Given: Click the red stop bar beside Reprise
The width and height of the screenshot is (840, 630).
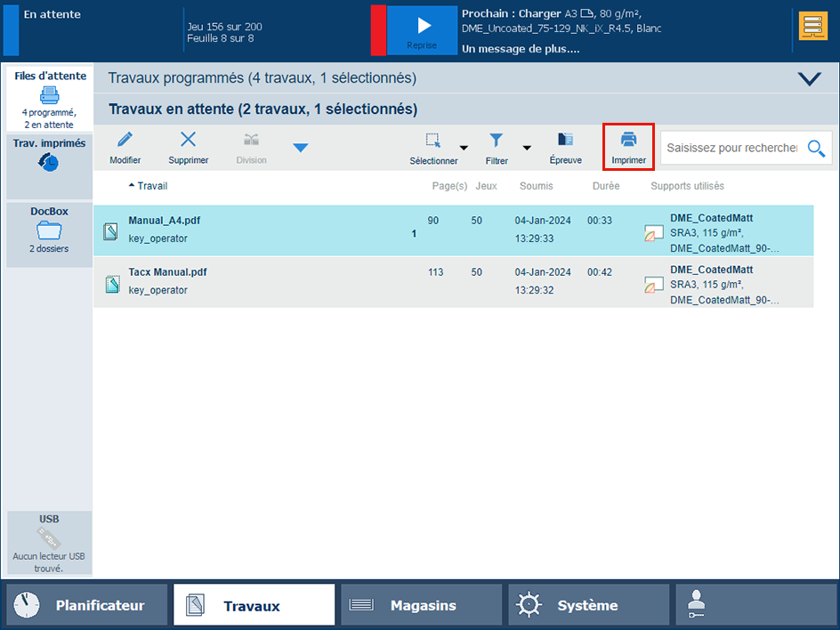Looking at the screenshot, I should click(x=378, y=30).
